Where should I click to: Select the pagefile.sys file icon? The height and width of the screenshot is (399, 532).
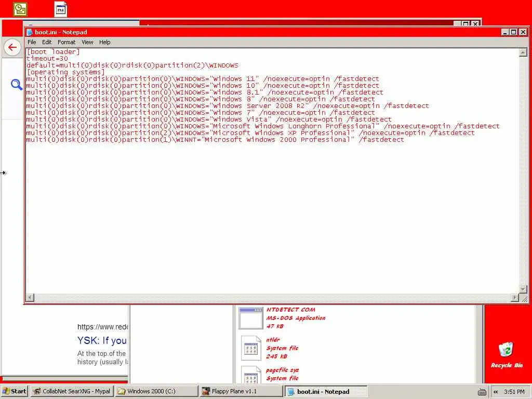tap(251, 375)
